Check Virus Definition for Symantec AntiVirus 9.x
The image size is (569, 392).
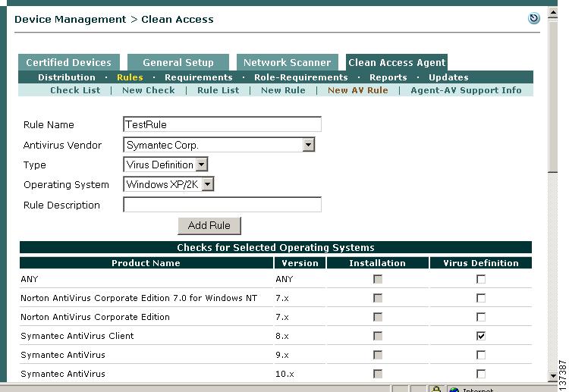(x=481, y=355)
